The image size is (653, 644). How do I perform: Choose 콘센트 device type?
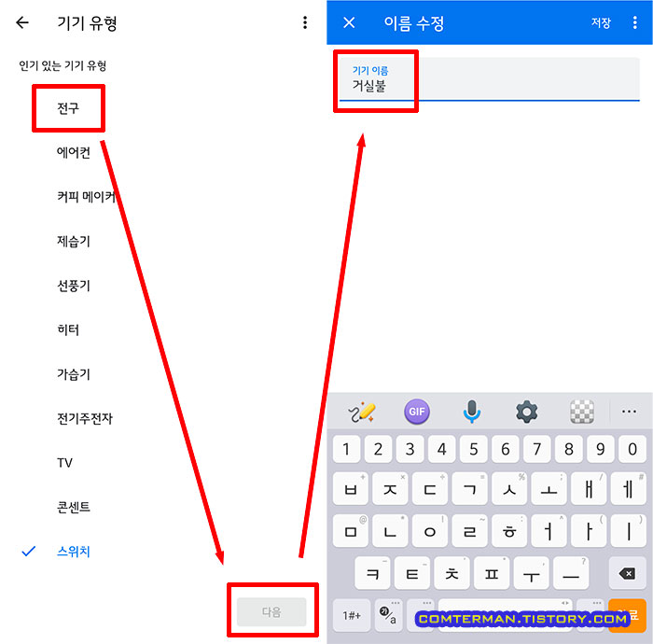click(74, 507)
